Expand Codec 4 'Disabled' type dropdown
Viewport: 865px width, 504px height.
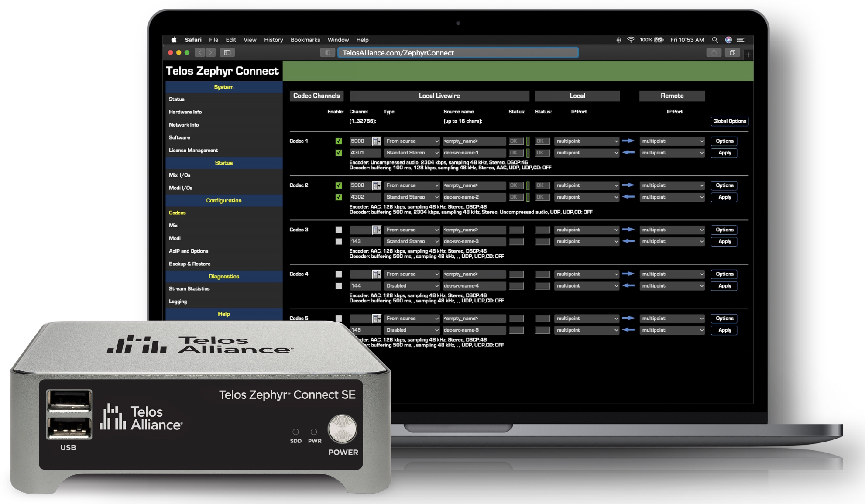click(x=412, y=286)
